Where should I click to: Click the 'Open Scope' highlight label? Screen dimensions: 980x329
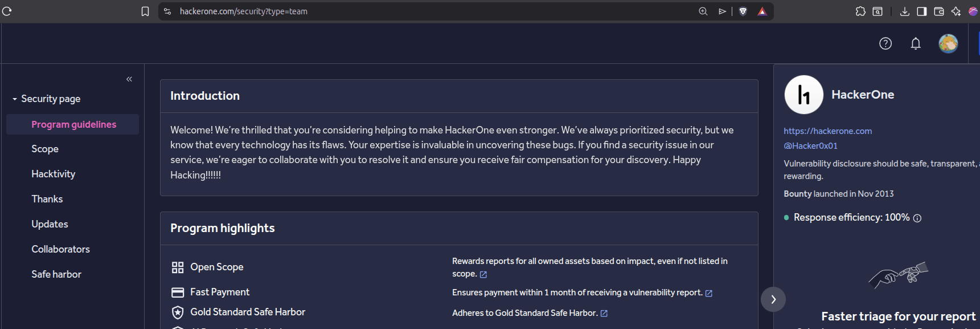pos(216,267)
